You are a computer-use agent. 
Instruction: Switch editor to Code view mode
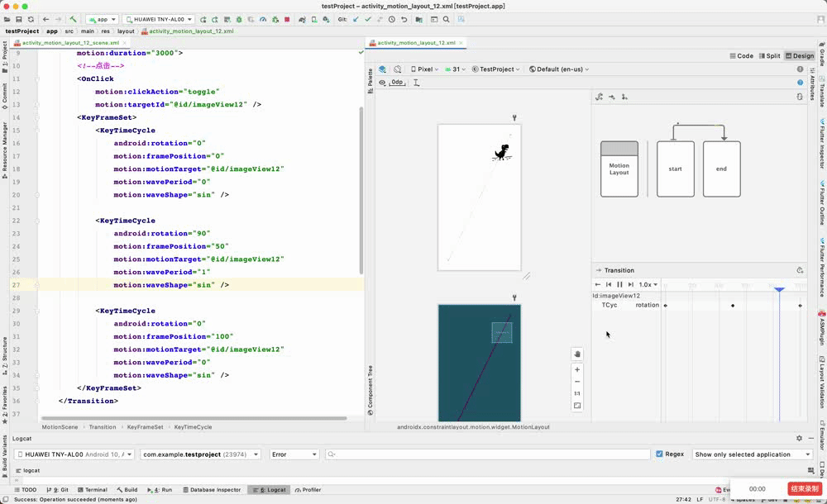click(742, 56)
